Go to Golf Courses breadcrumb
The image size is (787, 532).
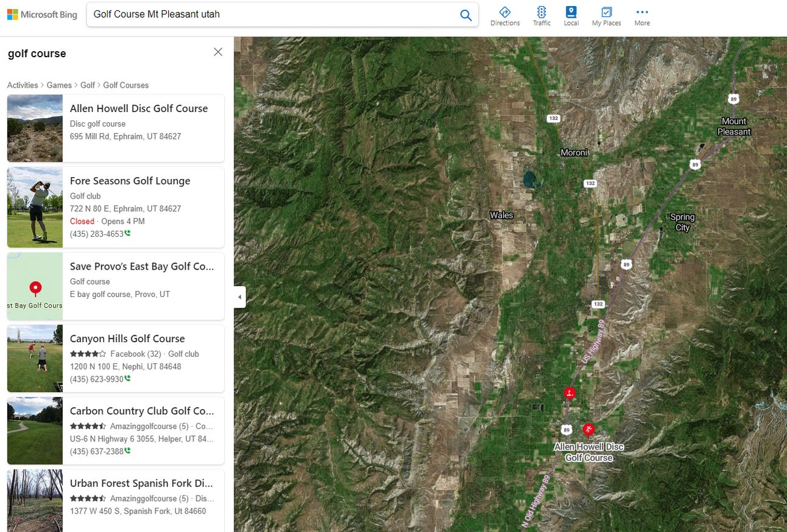[x=126, y=85]
